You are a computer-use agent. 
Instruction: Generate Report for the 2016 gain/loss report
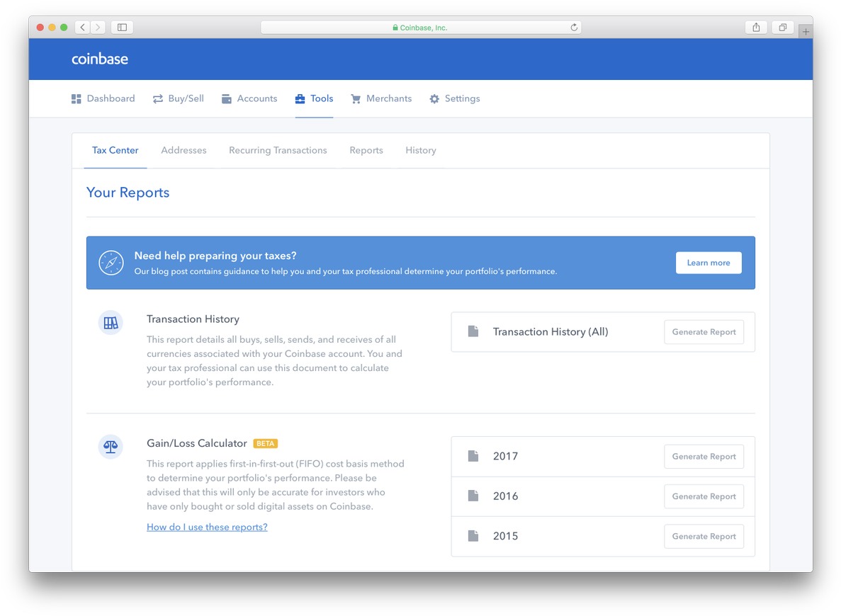(704, 496)
